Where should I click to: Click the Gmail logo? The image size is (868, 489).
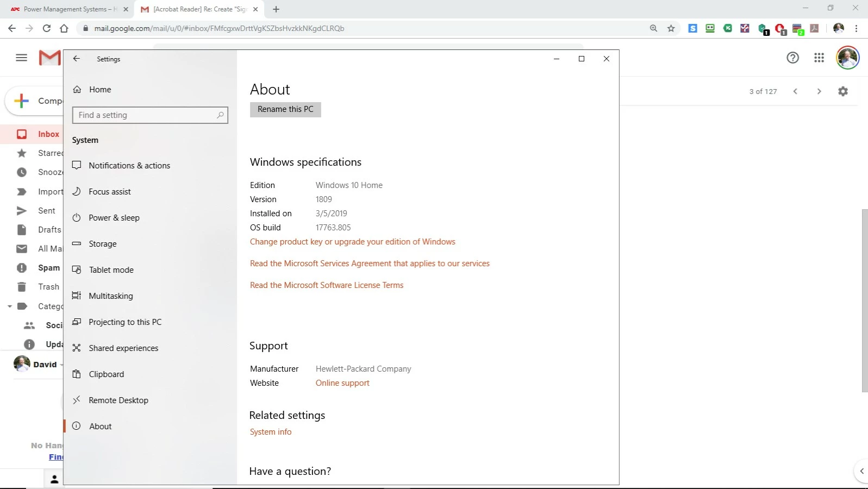50,58
